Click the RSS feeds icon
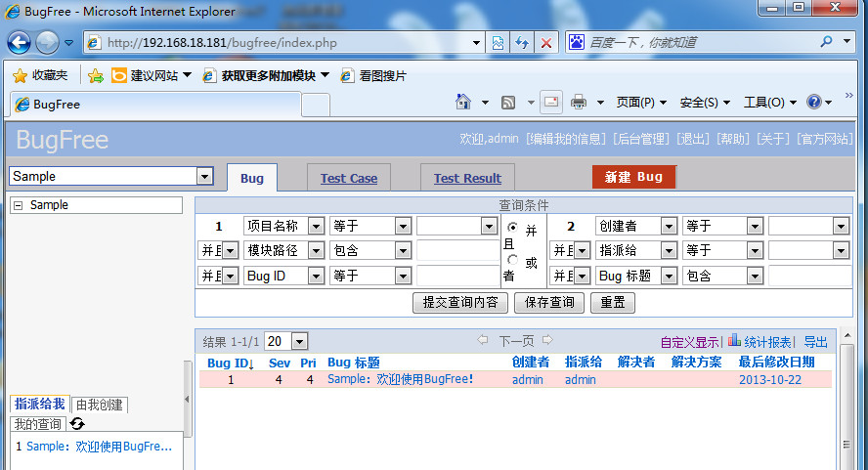 [508, 103]
